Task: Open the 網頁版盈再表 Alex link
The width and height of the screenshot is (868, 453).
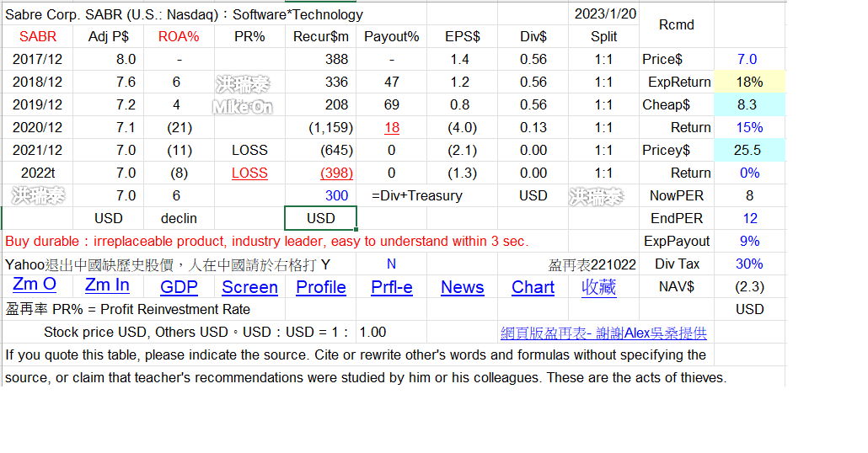Action: tap(603, 333)
